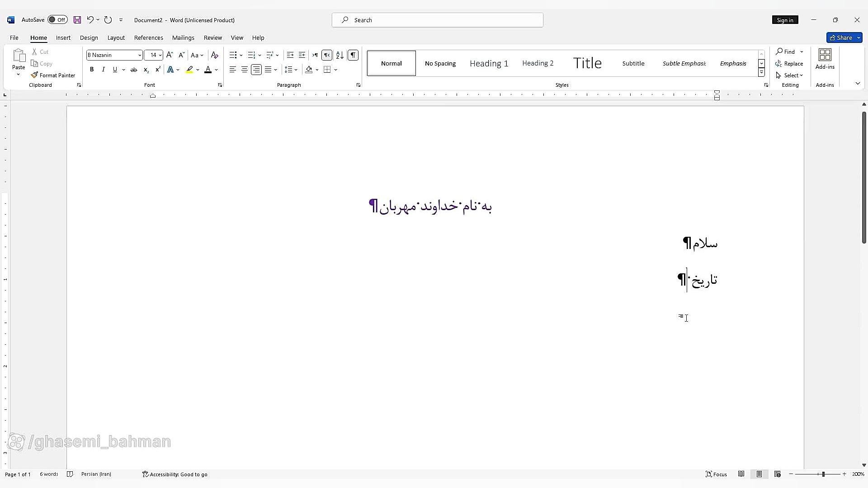Open the References tab
The image size is (868, 488).
[x=148, y=38]
